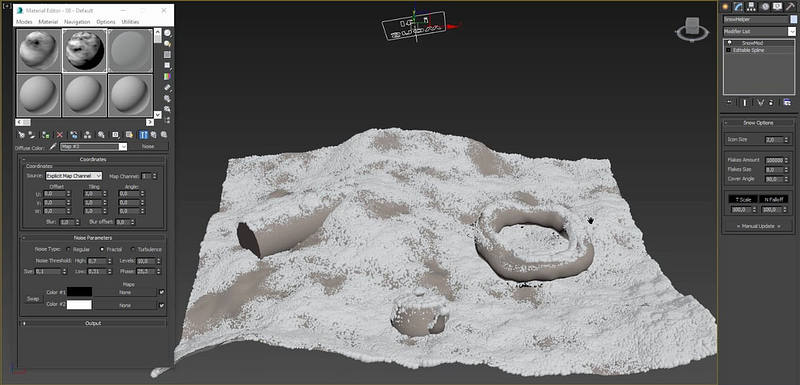Expand the Output rollout
The height and width of the screenshot is (385, 800).
coord(93,323)
